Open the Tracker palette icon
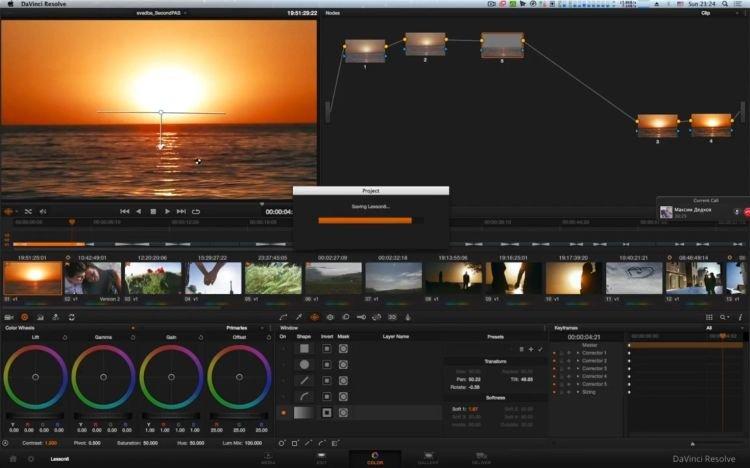 pyautogui.click(x=330, y=317)
